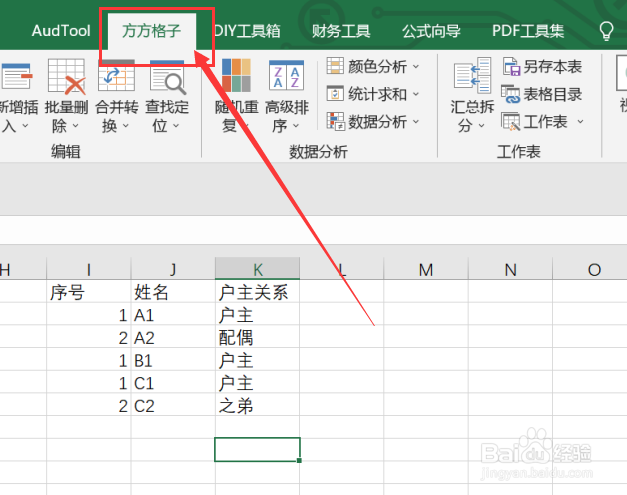The width and height of the screenshot is (627, 495).
Task: Click the lightbulb tell-me icon
Action: [606, 31]
